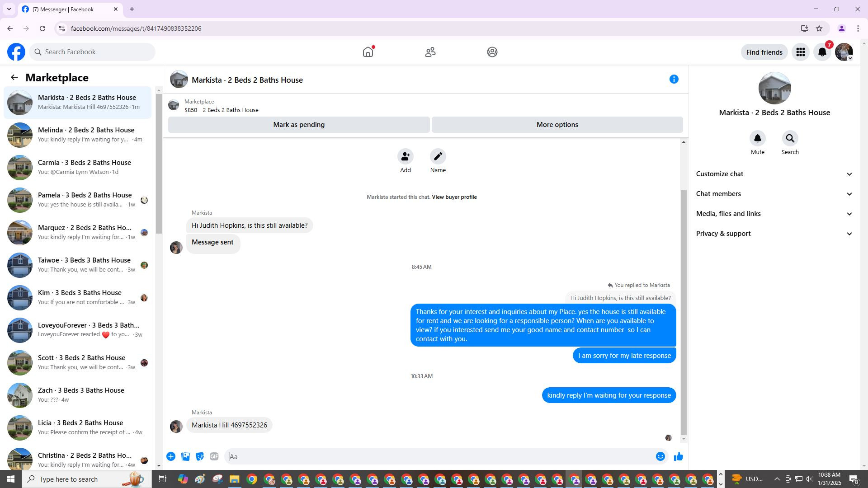The width and height of the screenshot is (868, 488).
Task: Open more actions plus icon in composer
Action: click(x=171, y=456)
